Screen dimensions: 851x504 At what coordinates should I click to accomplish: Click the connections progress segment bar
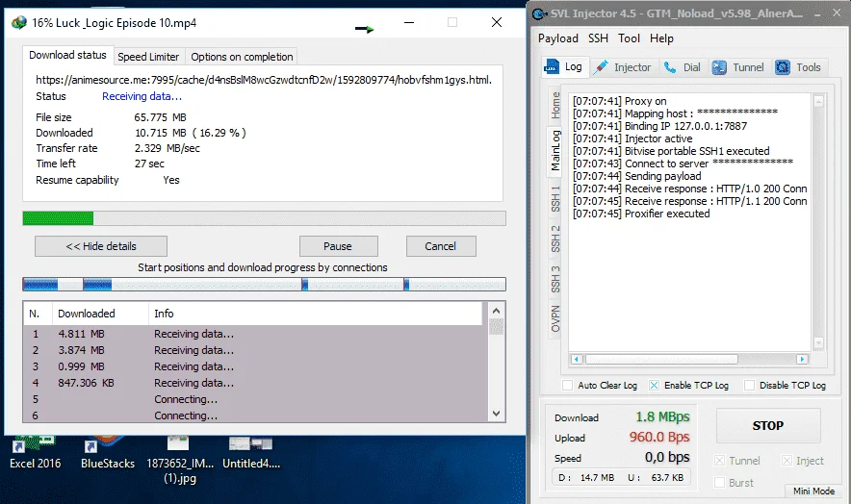pos(265,285)
